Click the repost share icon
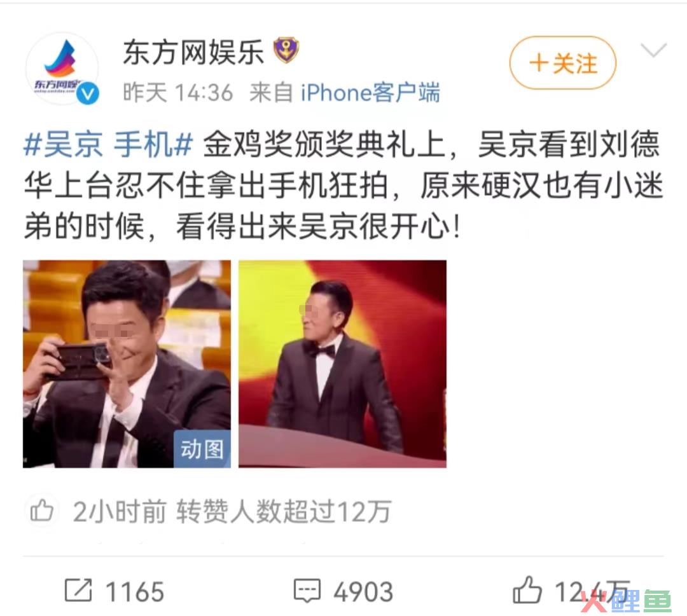 pos(78,590)
